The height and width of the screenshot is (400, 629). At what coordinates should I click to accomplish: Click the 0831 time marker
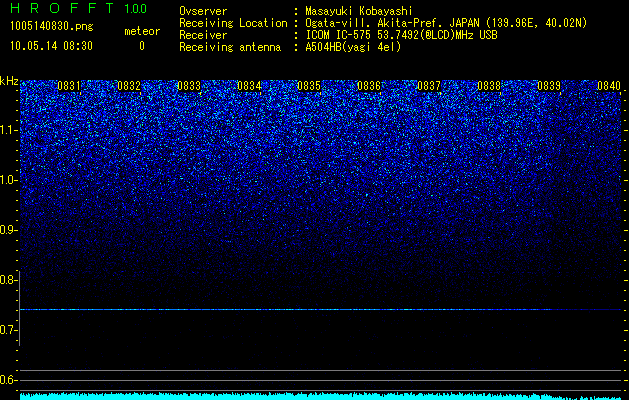[69, 86]
